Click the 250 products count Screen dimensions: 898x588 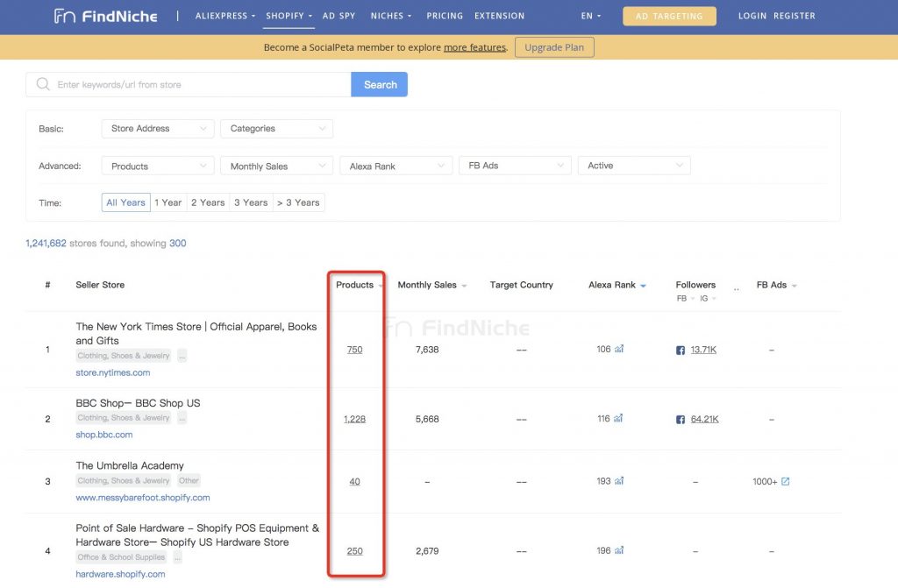click(354, 551)
